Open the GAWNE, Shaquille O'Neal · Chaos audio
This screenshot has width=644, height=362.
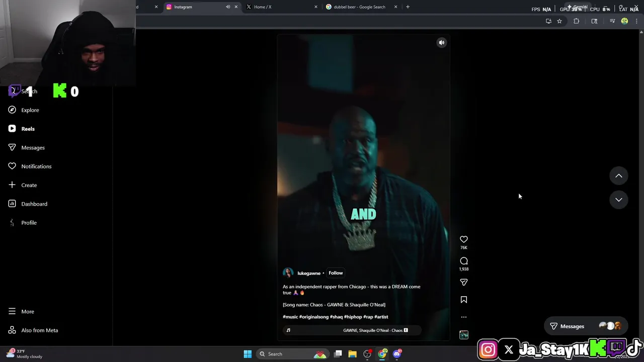[x=352, y=330]
